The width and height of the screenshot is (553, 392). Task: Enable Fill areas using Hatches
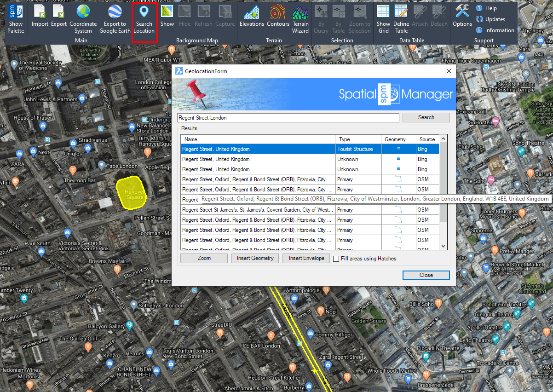pyautogui.click(x=336, y=259)
